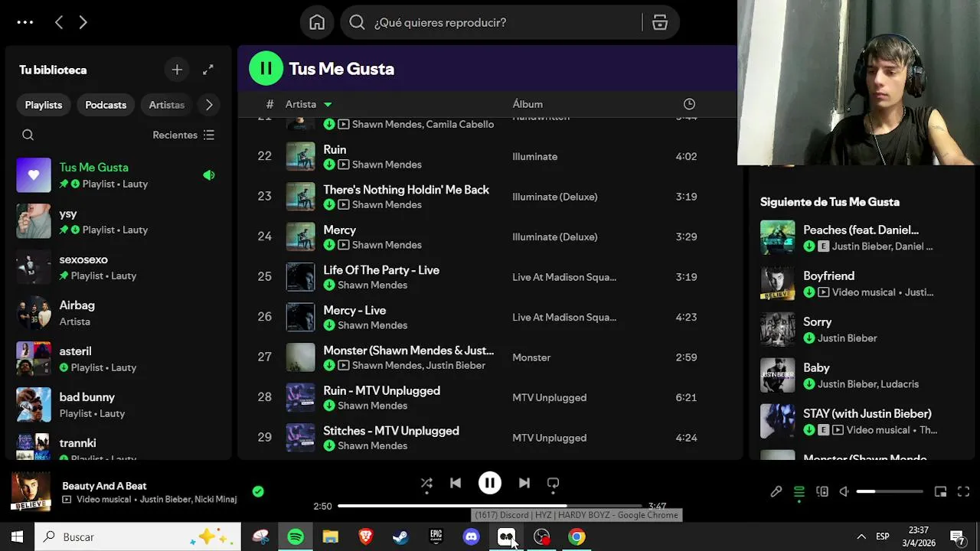The image size is (980, 551).
Task: Search within the library using the magnifier
Action: 28,135
